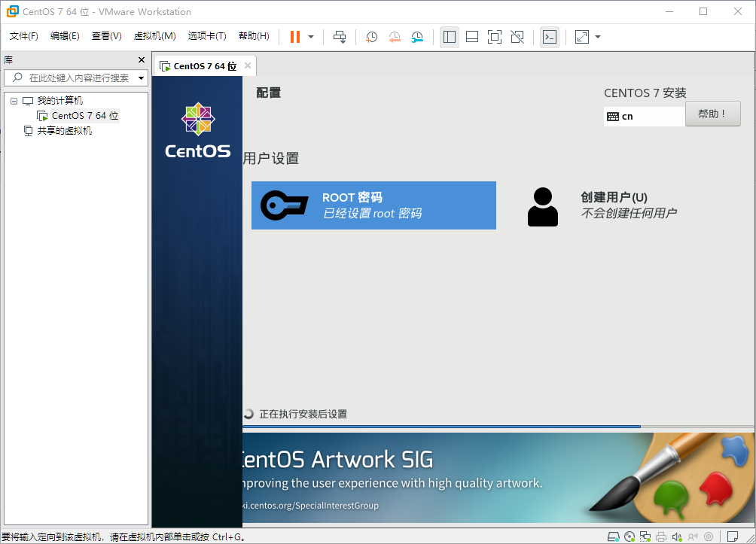Screen dimensions: 756x544
Task: Toggle the thumbnail bar view
Action: [x=472, y=37]
